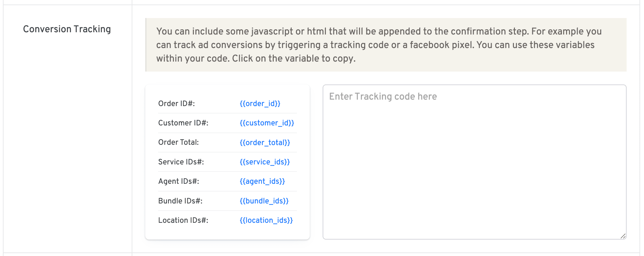
Task: Click the 'Order ID#:' row label
Action: pos(176,103)
